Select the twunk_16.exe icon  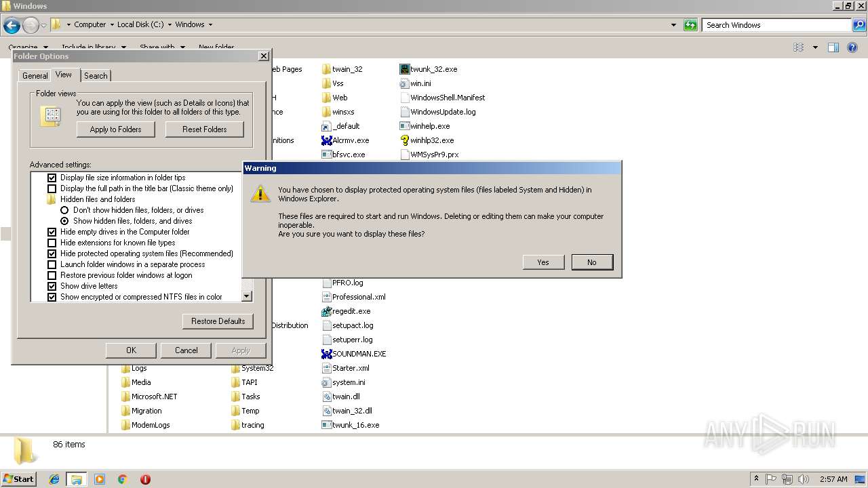(x=326, y=425)
